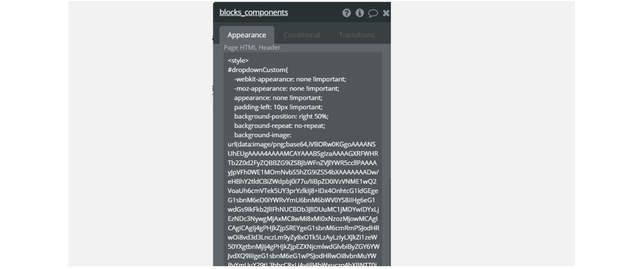This screenshot has width=644, height=269.
Task: Open the question mark help icon
Action: (346, 13)
